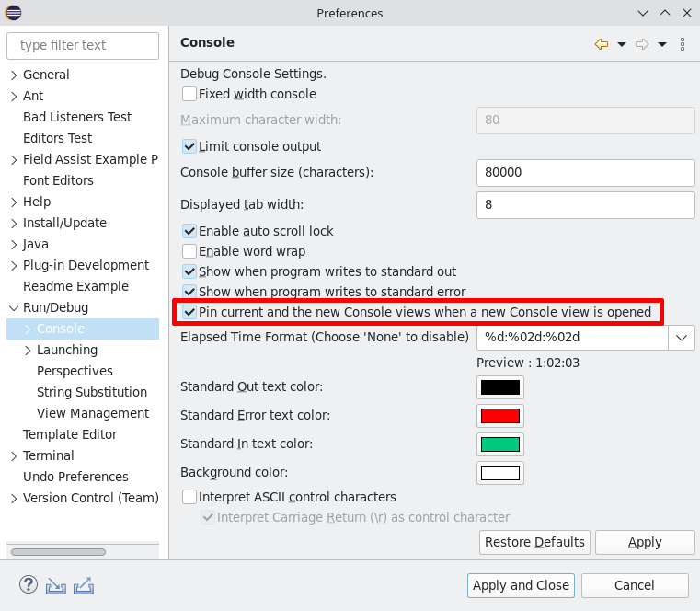Click the Elapsed Time Format text box
This screenshot has width=700, height=611.
pyautogui.click(x=572, y=338)
